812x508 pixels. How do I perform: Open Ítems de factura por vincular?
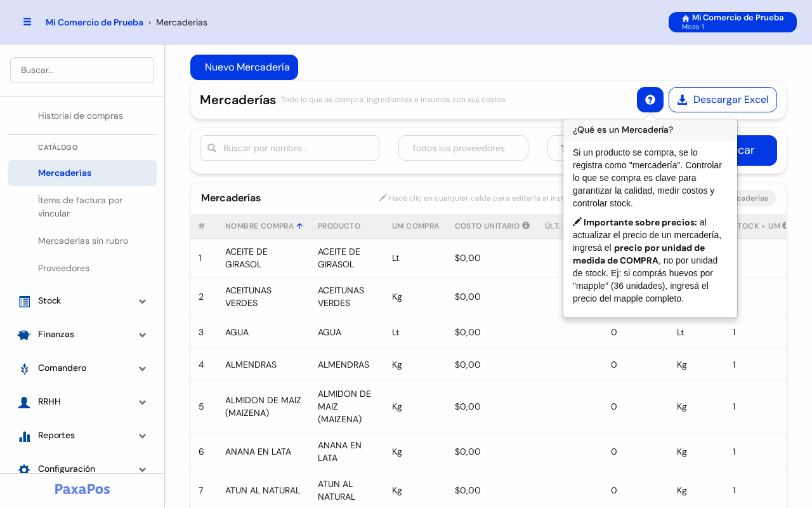point(82,206)
